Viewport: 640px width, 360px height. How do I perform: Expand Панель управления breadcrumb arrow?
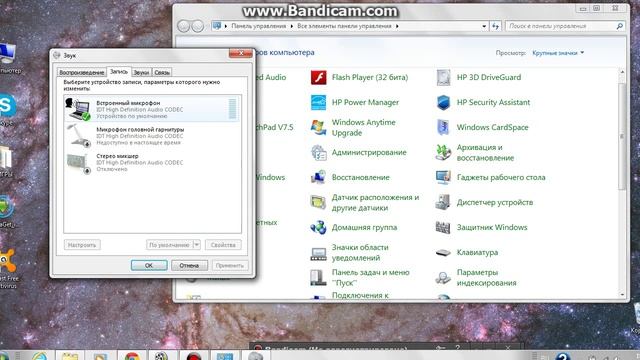coord(292,26)
